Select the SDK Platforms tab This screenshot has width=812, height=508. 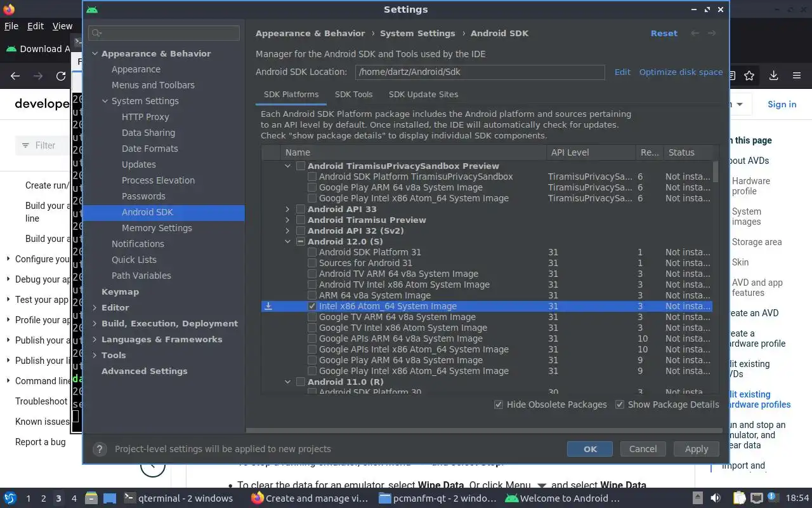point(291,94)
